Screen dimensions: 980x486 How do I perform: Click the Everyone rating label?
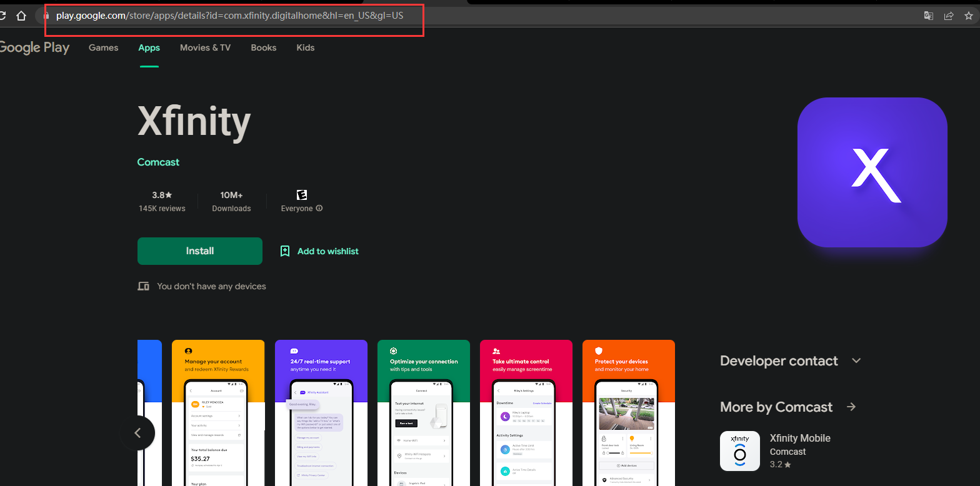point(297,209)
